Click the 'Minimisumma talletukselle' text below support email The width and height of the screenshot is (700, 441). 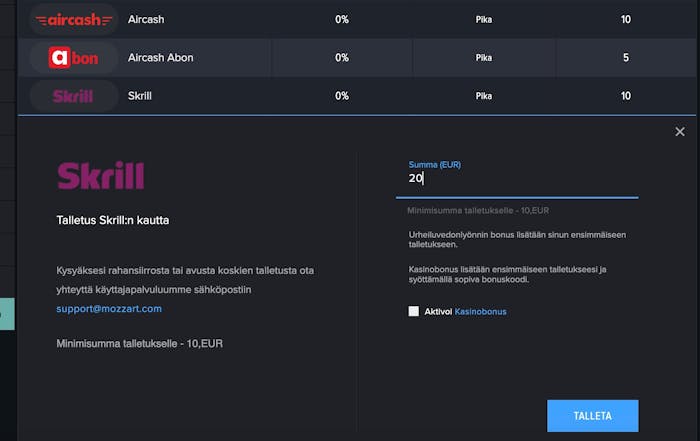point(140,344)
